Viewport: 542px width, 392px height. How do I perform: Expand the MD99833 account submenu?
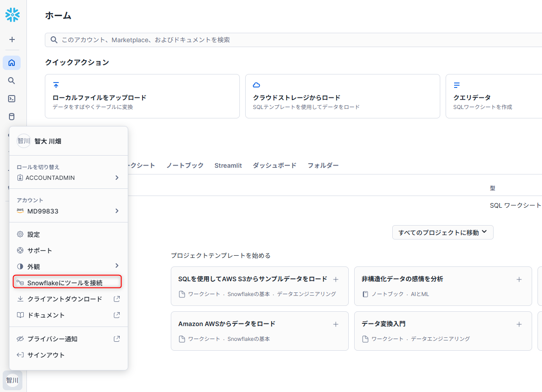click(x=69, y=211)
